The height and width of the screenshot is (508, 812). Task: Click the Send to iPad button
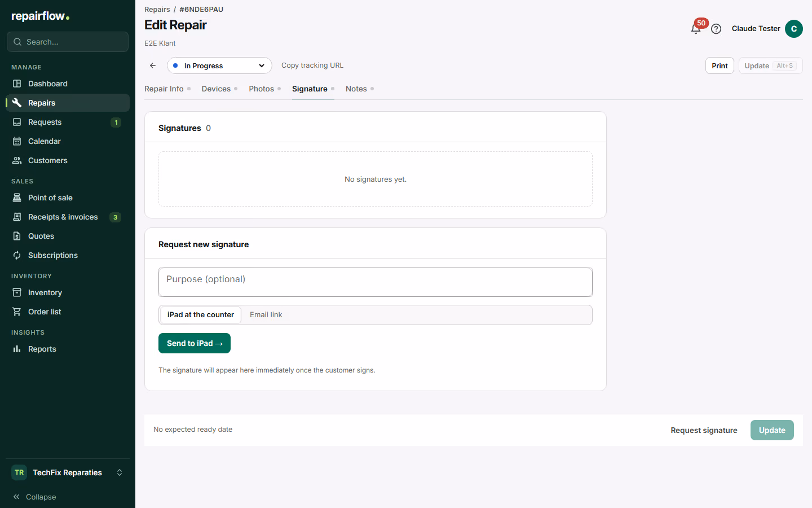coord(195,343)
